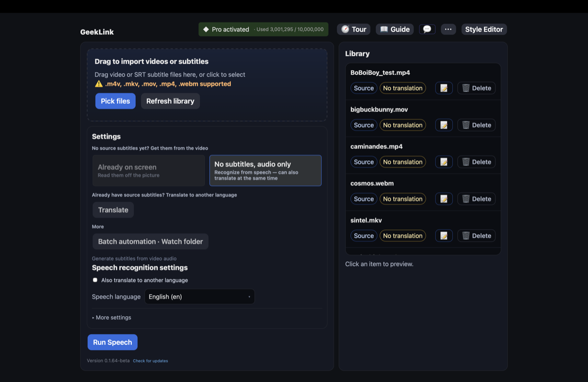Image resolution: width=588 pixels, height=382 pixels.
Task: Show Source subtitles for cosmos.webm
Action: (x=364, y=199)
